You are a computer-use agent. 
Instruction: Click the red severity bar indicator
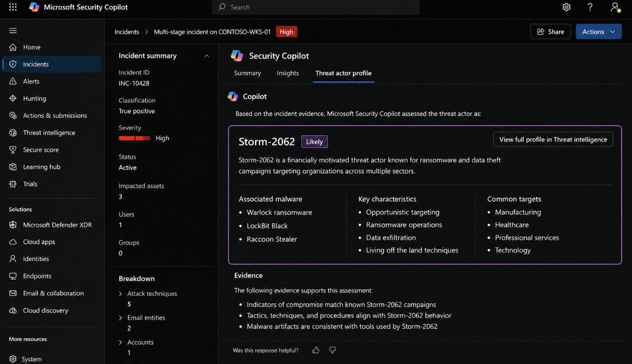134,138
